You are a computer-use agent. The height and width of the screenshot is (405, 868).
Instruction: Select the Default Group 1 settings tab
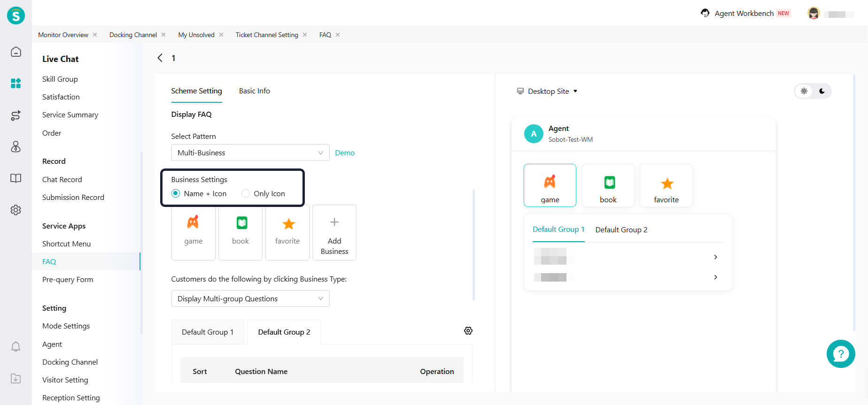pos(208,332)
